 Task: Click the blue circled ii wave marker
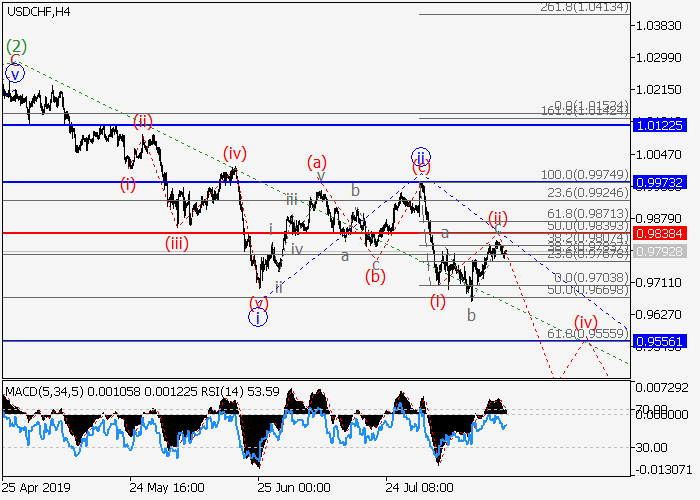421,156
